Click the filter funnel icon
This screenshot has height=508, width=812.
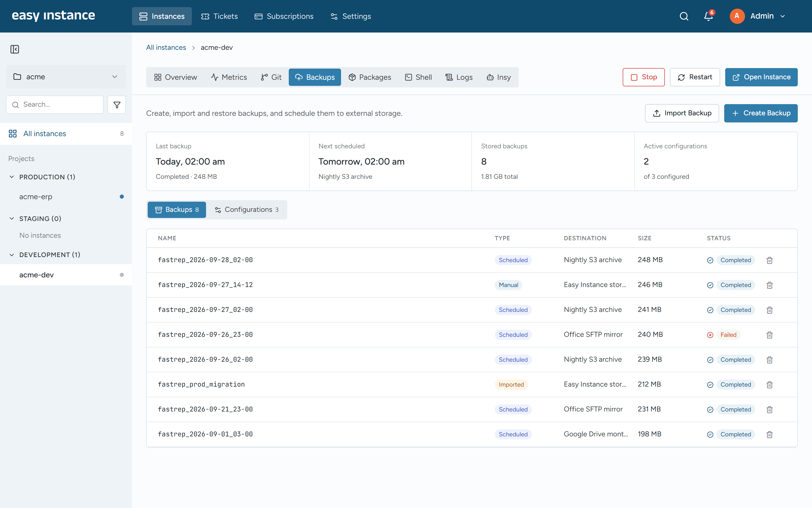117,105
